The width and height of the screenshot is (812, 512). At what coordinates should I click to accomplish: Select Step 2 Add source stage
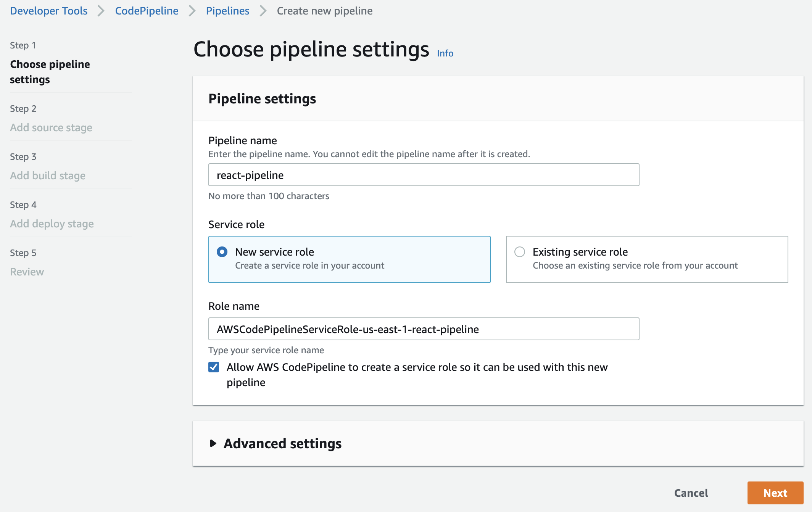[x=51, y=127]
